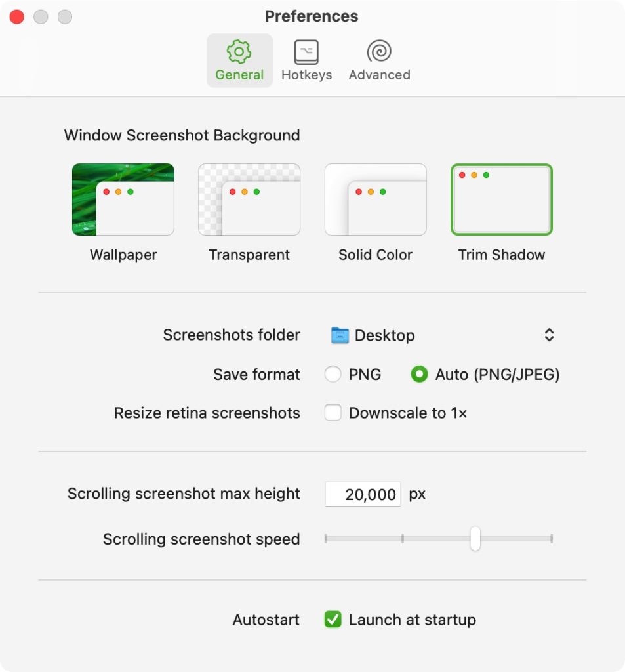Image resolution: width=625 pixels, height=672 pixels.
Task: Disable Launch at startup checkbox
Action: [x=333, y=619]
